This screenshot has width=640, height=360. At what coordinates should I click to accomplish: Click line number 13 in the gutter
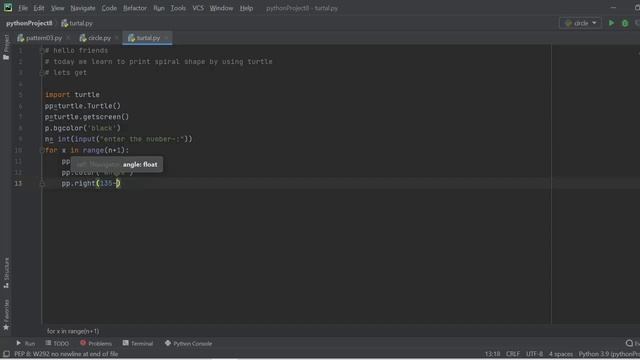pos(18,184)
